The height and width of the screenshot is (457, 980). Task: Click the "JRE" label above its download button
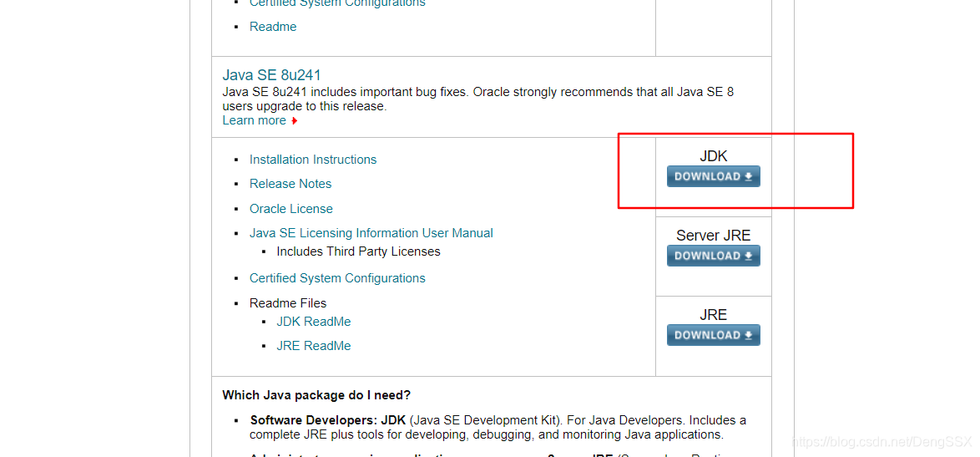pos(713,315)
